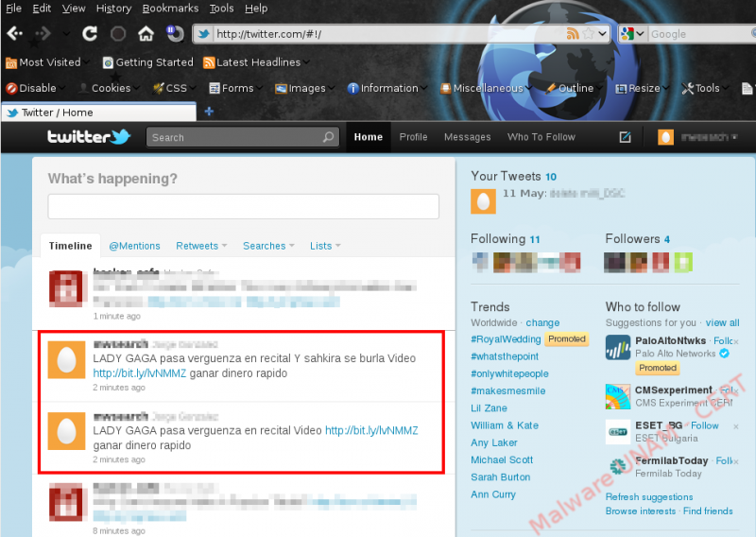Open the Miscellaneous developer toolbar menu
This screenshot has width=756, height=537.
tap(486, 88)
